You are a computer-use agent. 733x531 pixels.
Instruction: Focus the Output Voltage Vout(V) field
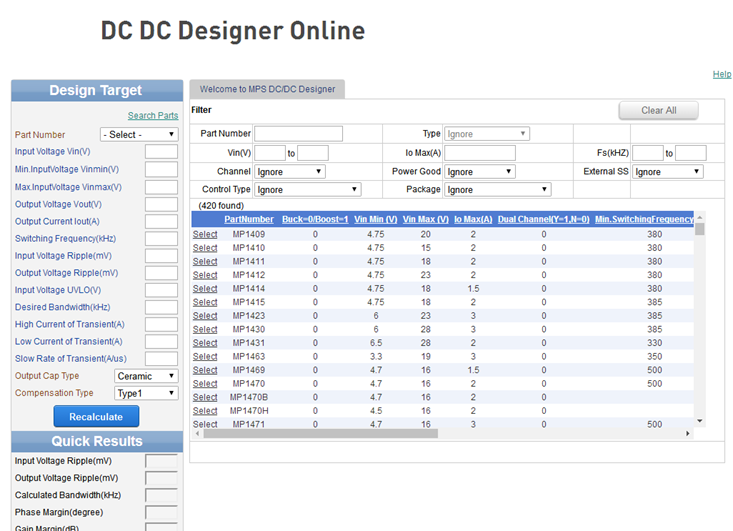(x=161, y=204)
